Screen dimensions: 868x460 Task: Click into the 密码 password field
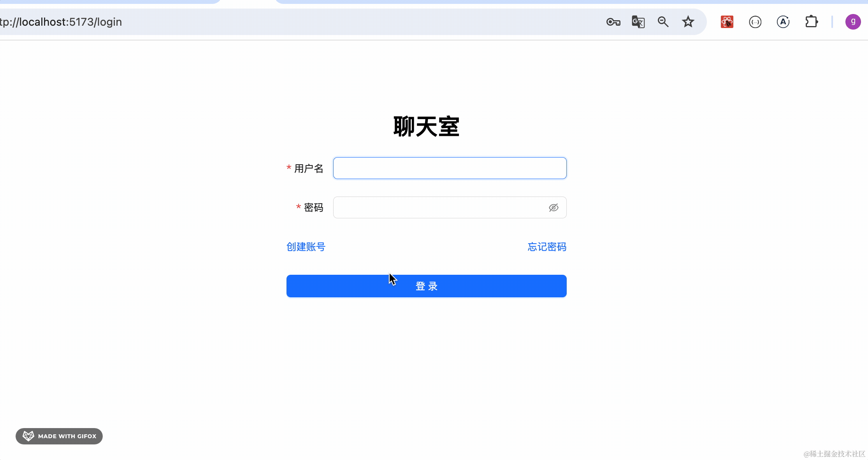click(440, 208)
